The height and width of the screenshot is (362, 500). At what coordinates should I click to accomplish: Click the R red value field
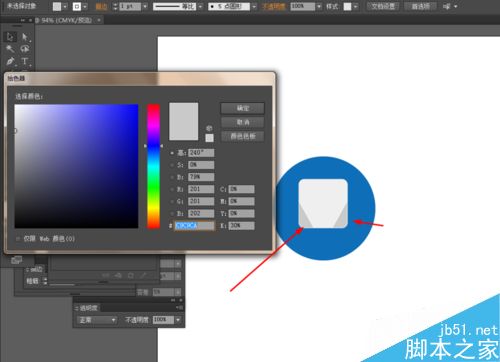click(x=201, y=189)
